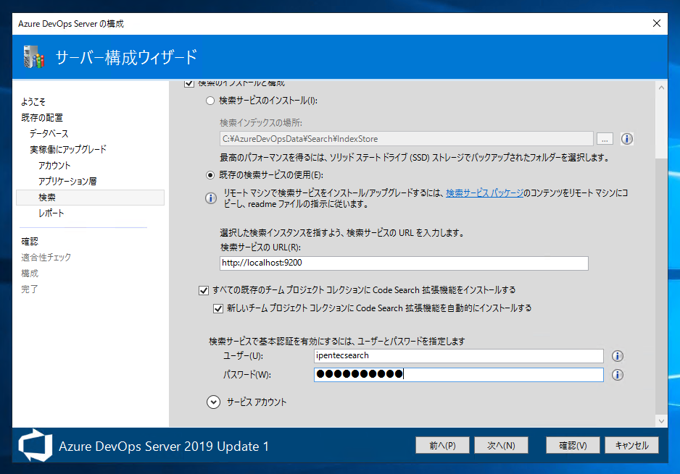Open the 検索サービス パッケージ link

[x=484, y=193]
